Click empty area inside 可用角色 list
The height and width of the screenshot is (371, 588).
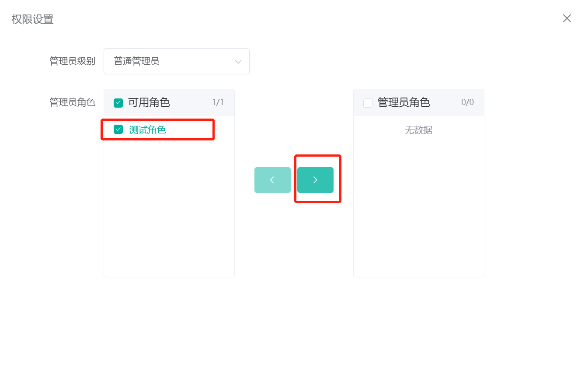tap(169, 210)
